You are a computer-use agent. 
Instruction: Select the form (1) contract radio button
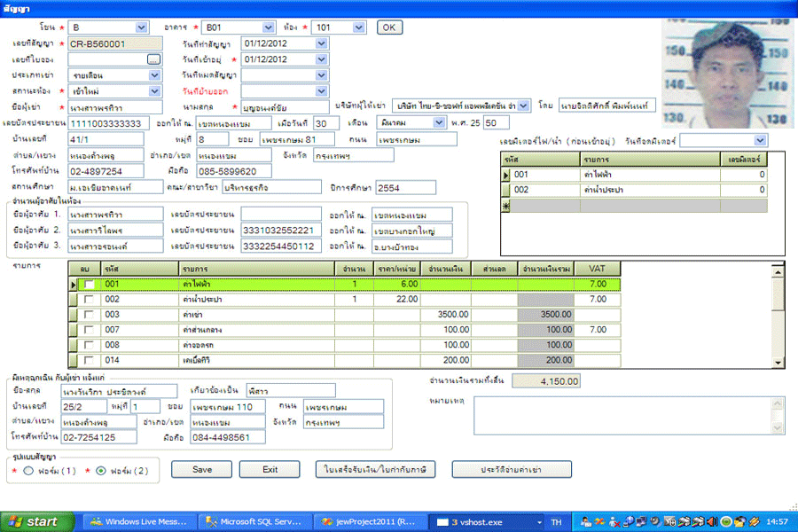pos(27,471)
